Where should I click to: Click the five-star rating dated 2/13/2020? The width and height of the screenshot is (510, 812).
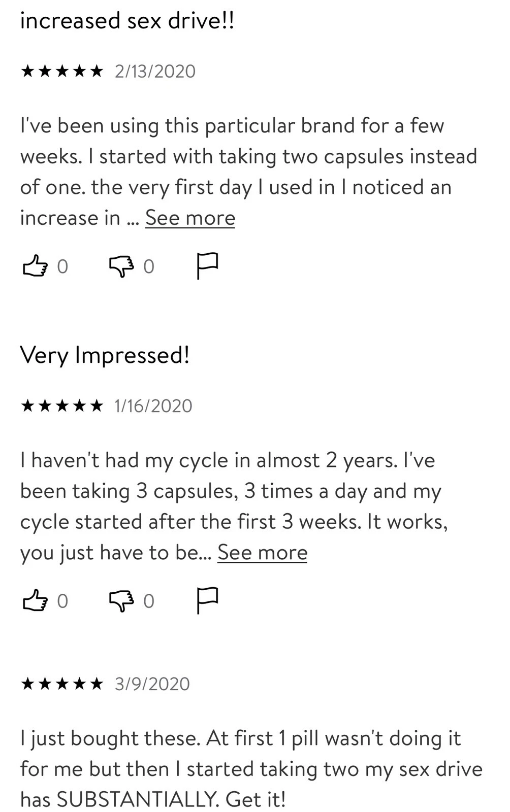[x=61, y=71]
